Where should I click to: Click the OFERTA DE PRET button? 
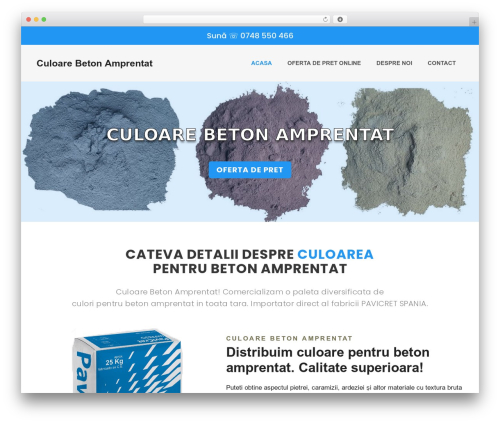[250, 170]
